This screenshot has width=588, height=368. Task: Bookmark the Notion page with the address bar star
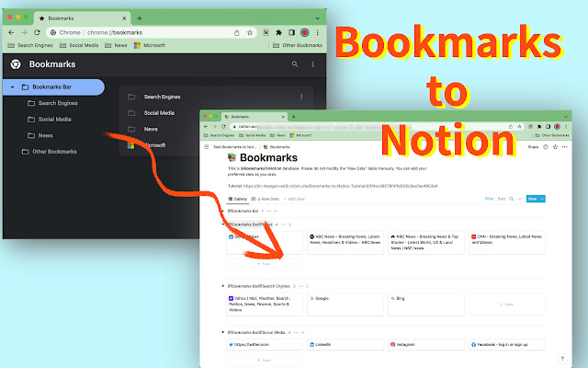point(520,127)
